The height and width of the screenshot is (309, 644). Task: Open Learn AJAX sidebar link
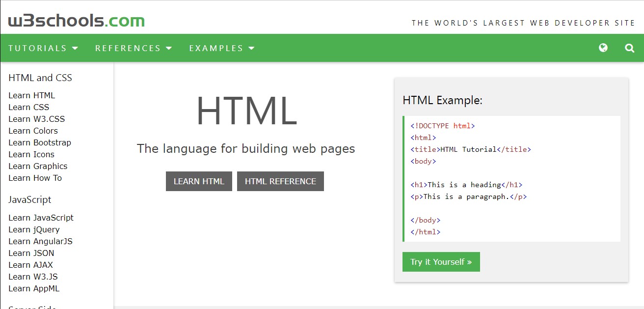[31, 265]
